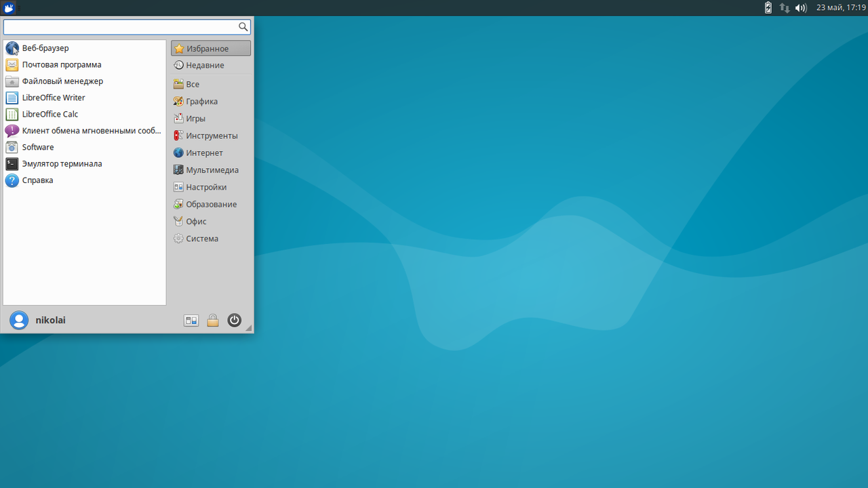Open the Справка help icon
The image size is (868, 488).
pyautogui.click(x=12, y=180)
